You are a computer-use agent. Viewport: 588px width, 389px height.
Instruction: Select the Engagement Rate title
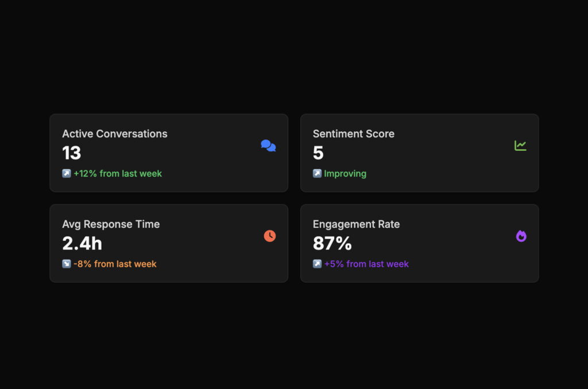pyautogui.click(x=356, y=224)
